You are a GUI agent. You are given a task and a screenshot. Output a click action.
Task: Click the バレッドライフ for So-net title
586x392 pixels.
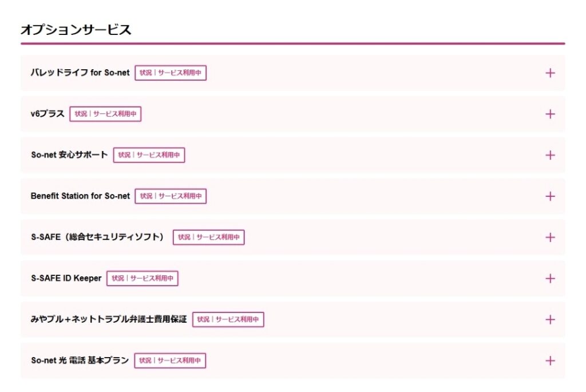[80, 73]
